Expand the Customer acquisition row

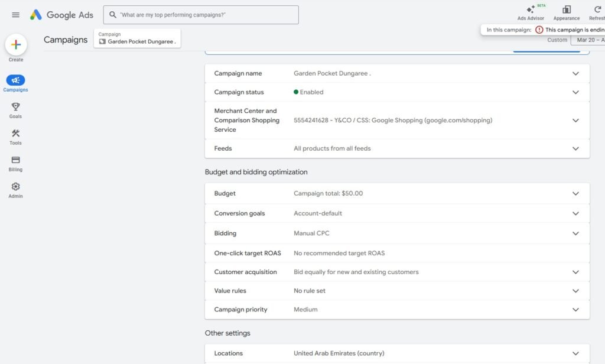[x=575, y=272]
